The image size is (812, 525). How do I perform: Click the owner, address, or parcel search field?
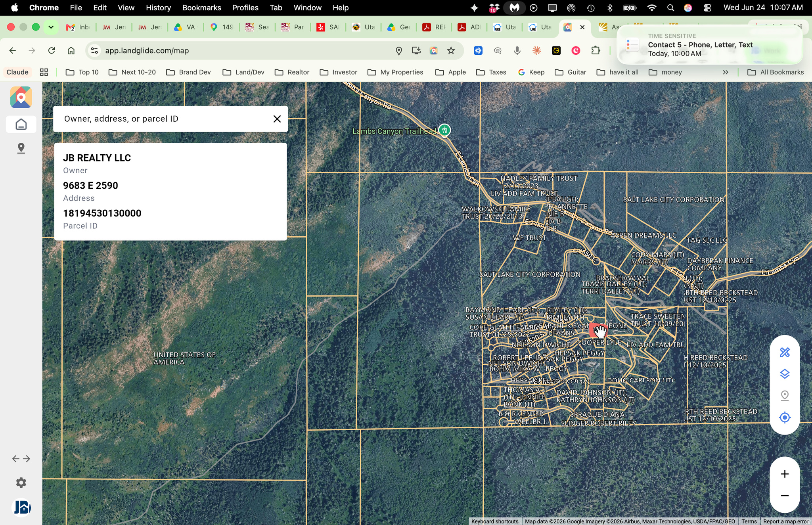point(163,119)
